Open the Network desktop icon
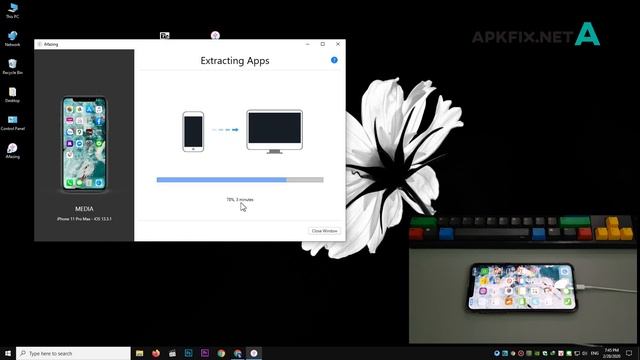Image resolution: width=640 pixels, height=360 pixels. pyautogui.click(x=12, y=38)
